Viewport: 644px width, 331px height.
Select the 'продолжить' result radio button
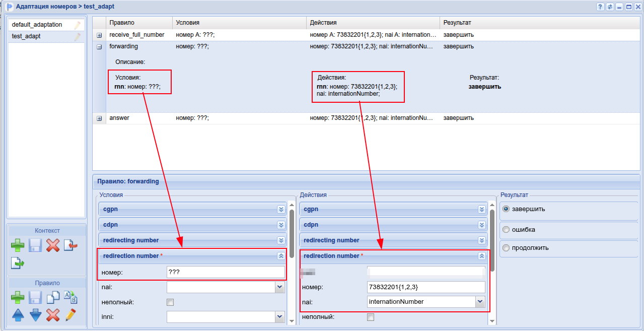pyautogui.click(x=506, y=248)
